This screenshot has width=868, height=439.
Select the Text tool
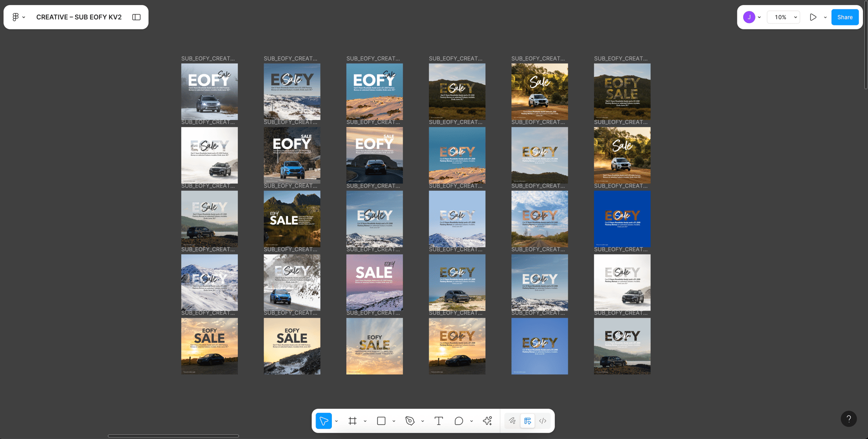click(x=439, y=421)
